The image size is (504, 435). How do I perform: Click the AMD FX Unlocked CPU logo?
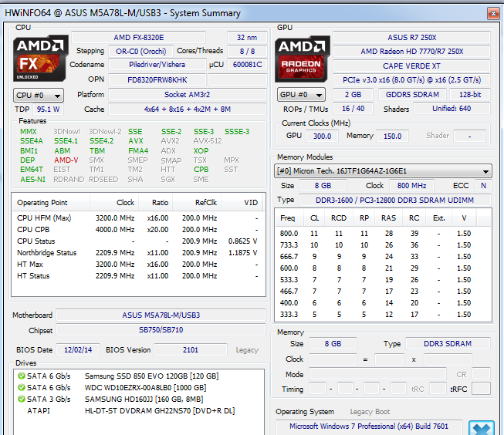pos(40,58)
